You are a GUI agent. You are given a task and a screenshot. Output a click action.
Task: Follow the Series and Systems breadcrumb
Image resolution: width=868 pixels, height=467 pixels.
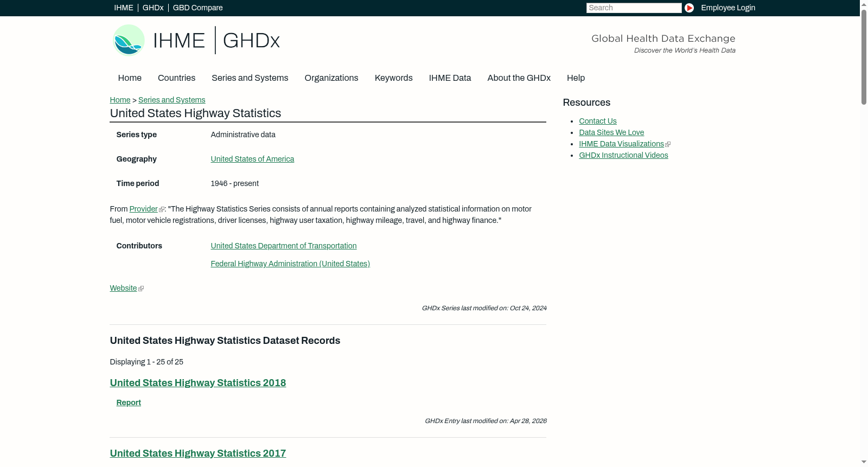click(x=171, y=100)
